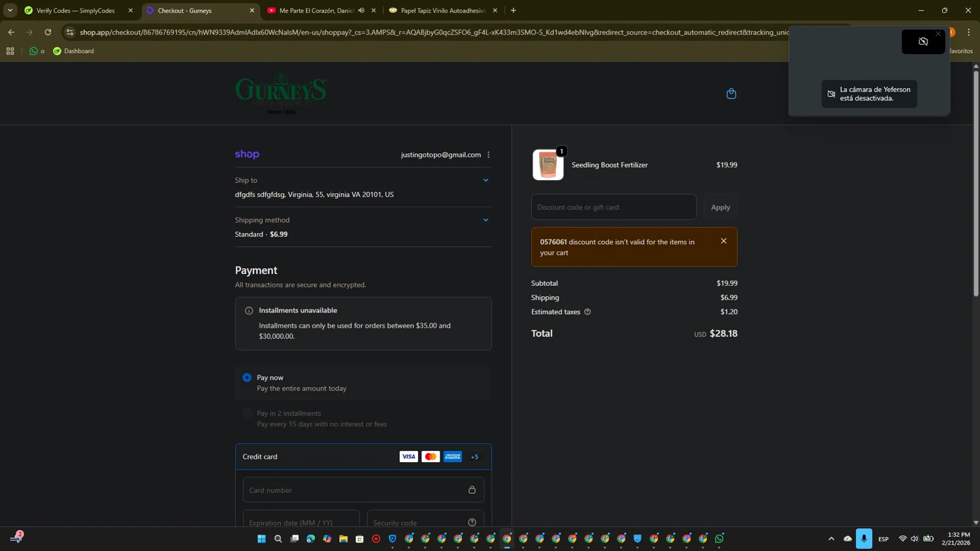Open Microsoft Store from taskbar
The image size is (980, 551).
click(x=359, y=539)
